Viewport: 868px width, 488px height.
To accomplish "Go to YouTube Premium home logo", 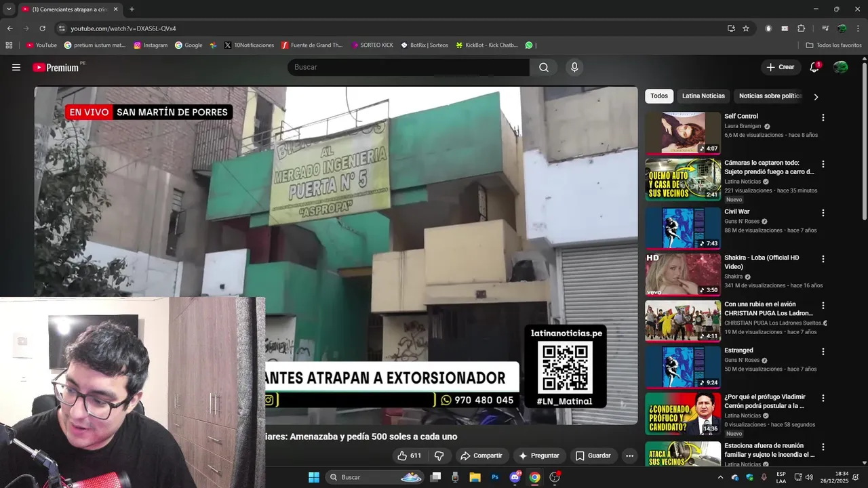I will click(56, 67).
